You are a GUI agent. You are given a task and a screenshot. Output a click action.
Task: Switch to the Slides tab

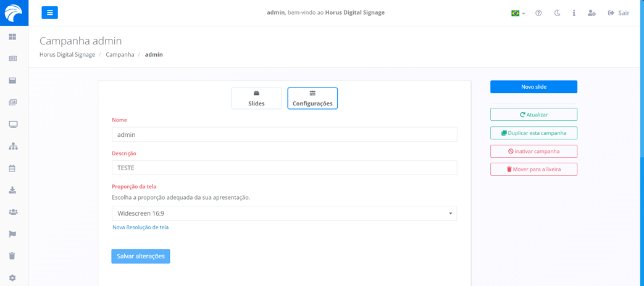(x=256, y=99)
